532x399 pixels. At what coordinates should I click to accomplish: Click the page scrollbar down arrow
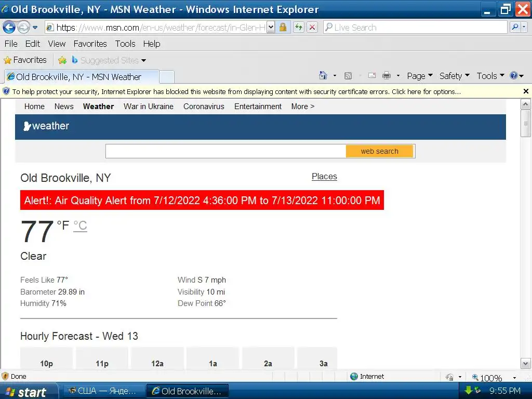coord(525,364)
